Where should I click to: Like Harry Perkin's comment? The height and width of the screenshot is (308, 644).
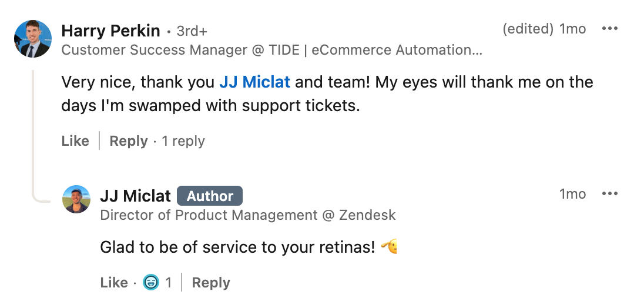click(x=75, y=141)
